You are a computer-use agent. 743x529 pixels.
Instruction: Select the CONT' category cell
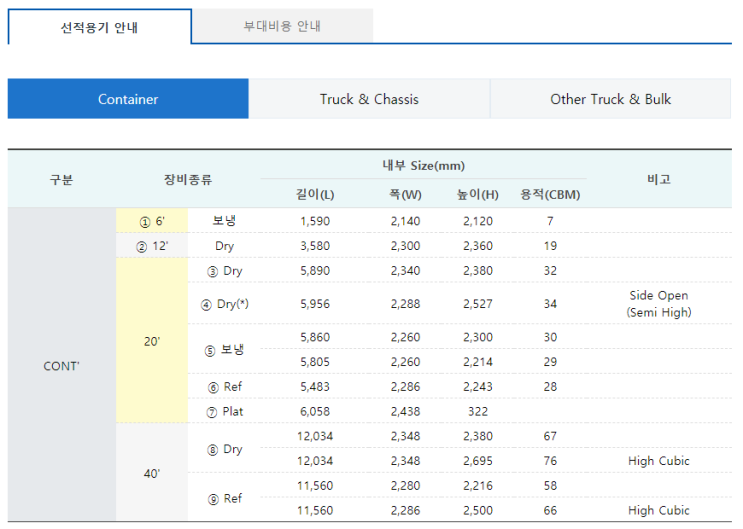(62, 366)
